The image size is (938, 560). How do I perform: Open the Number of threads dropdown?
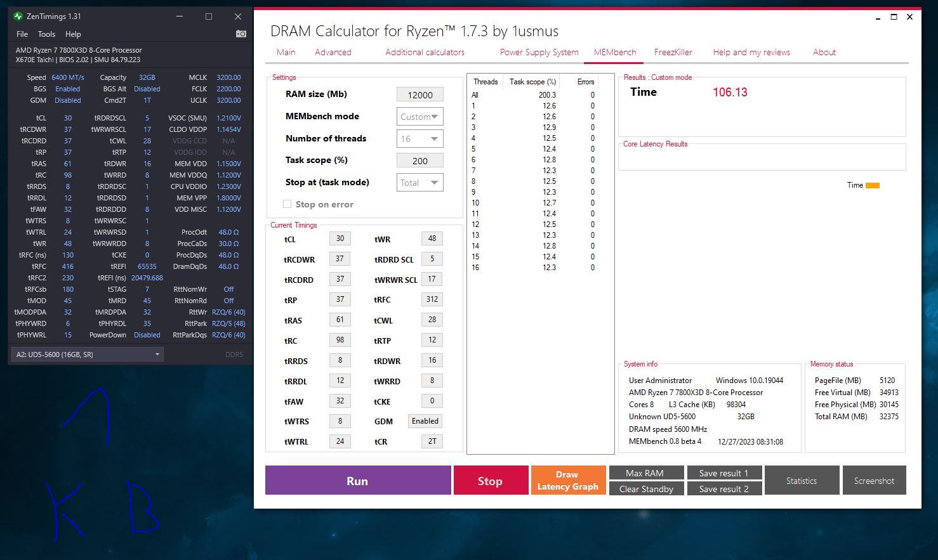[419, 139]
